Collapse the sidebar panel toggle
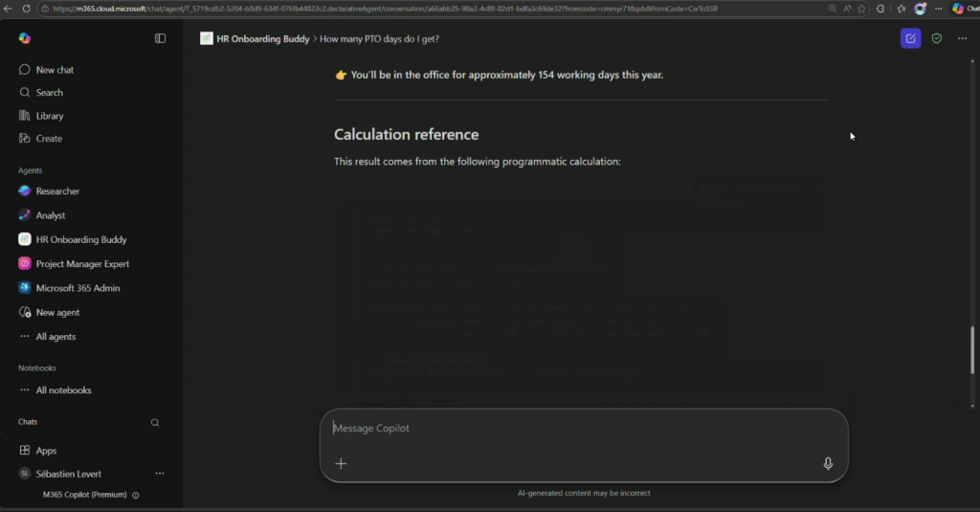980x512 pixels. pyautogui.click(x=160, y=38)
